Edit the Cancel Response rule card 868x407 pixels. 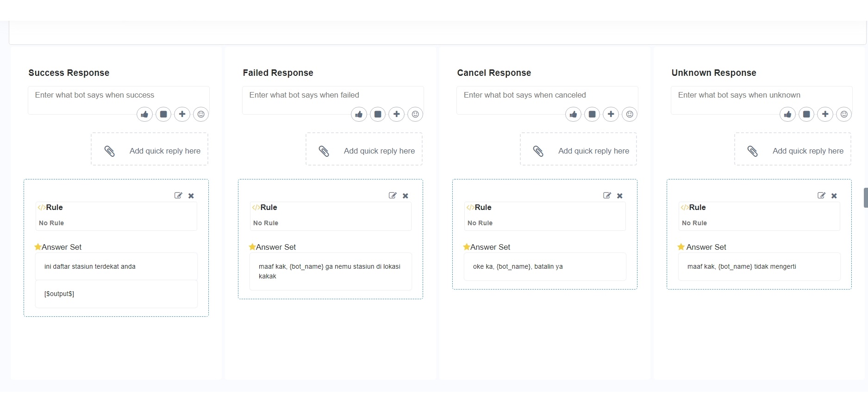[607, 196]
